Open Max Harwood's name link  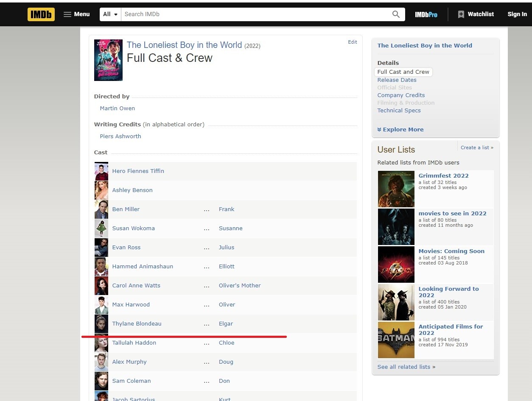pos(131,304)
